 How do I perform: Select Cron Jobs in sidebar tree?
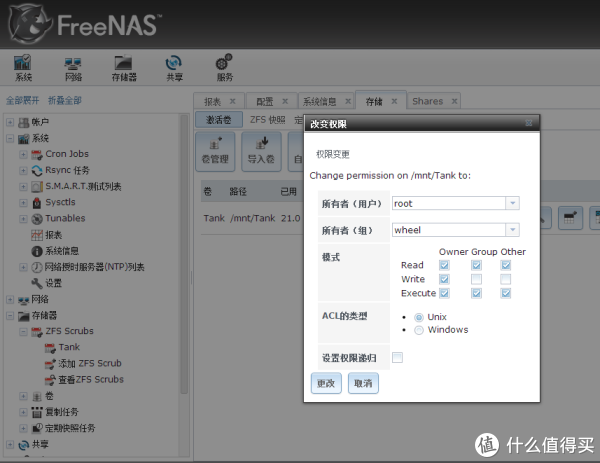point(66,154)
